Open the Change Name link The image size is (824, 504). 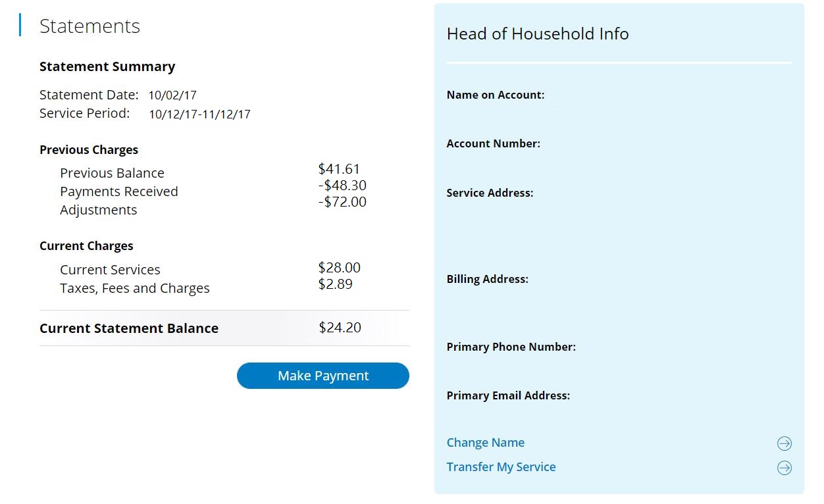point(485,443)
